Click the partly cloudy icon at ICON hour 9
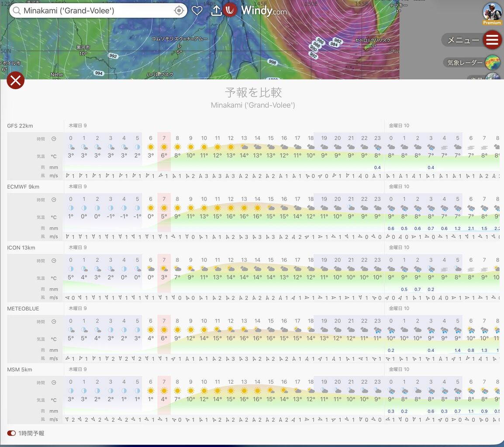 (x=190, y=268)
